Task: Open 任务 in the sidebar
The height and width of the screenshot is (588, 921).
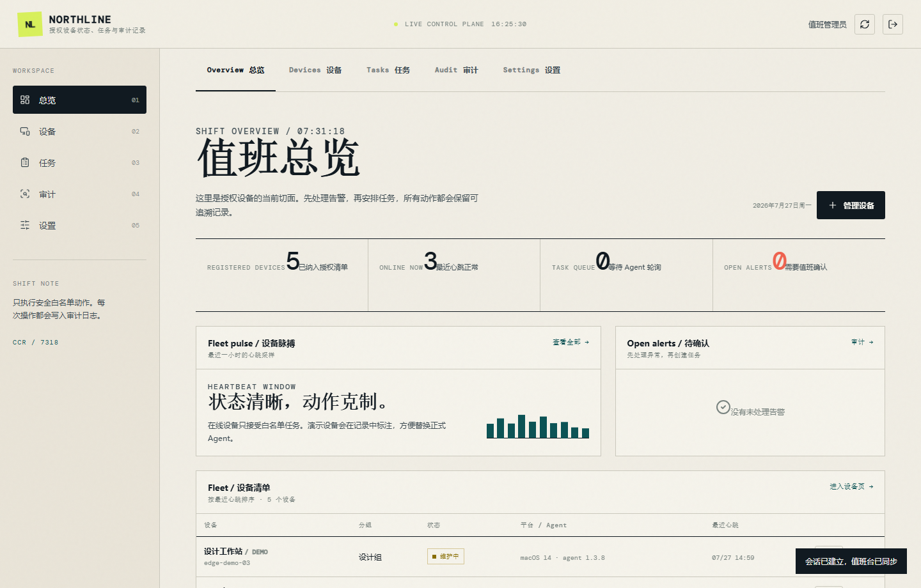Action: point(79,162)
